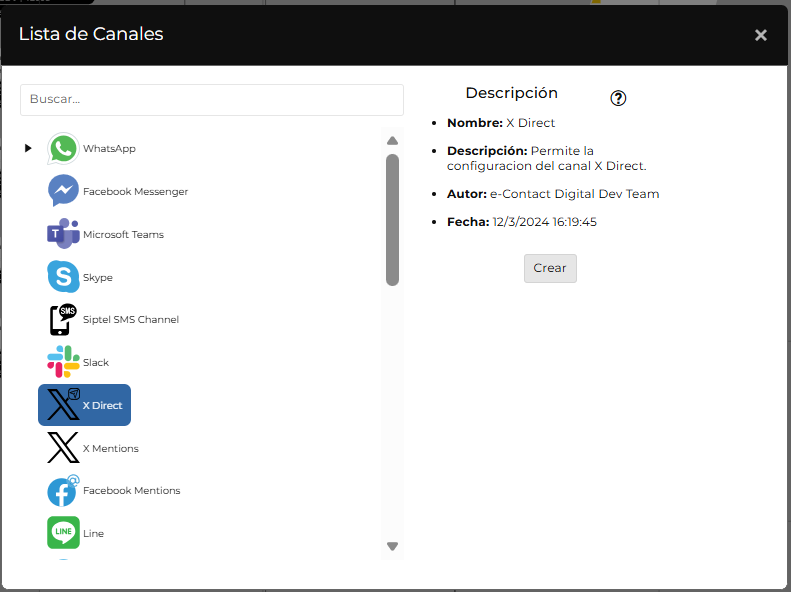The image size is (791, 592).
Task: Click the 'e-Contact Digital Dev Team' author text
Action: tap(574, 194)
